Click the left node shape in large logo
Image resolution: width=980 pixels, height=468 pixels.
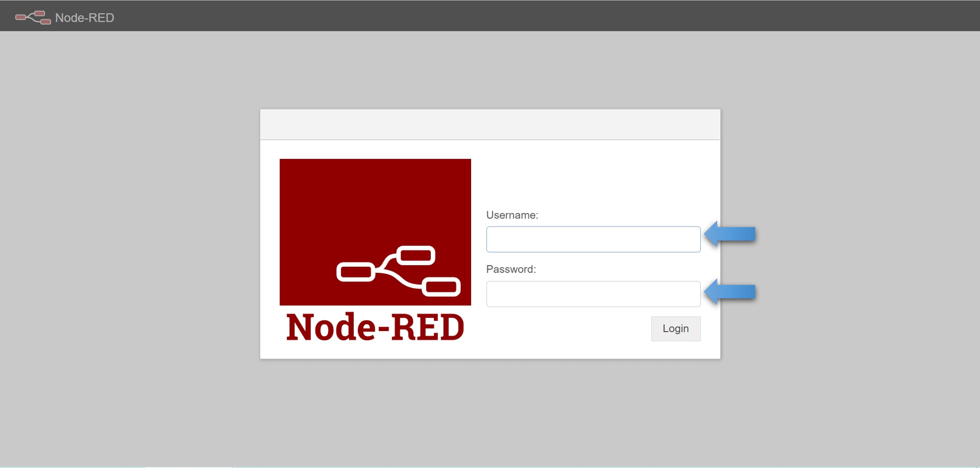pos(356,272)
